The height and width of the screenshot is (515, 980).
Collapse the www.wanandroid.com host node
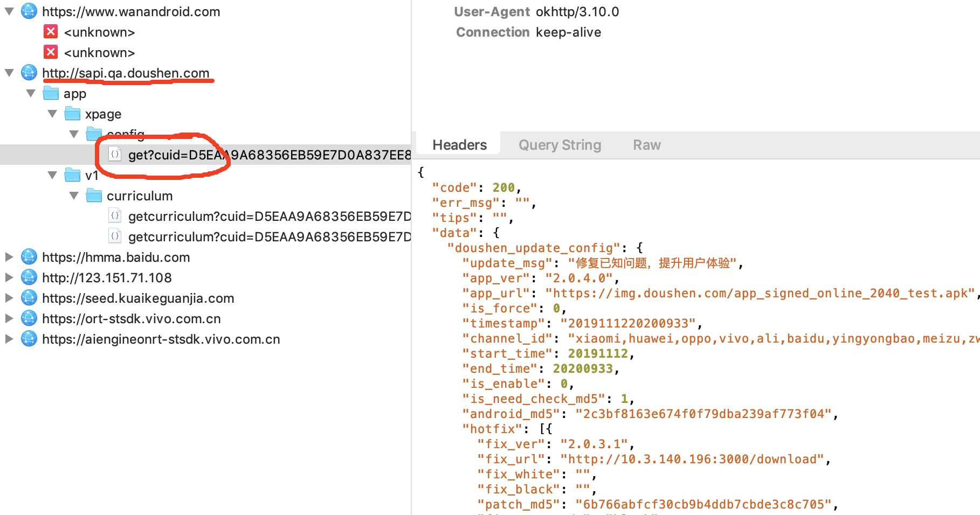[9, 11]
